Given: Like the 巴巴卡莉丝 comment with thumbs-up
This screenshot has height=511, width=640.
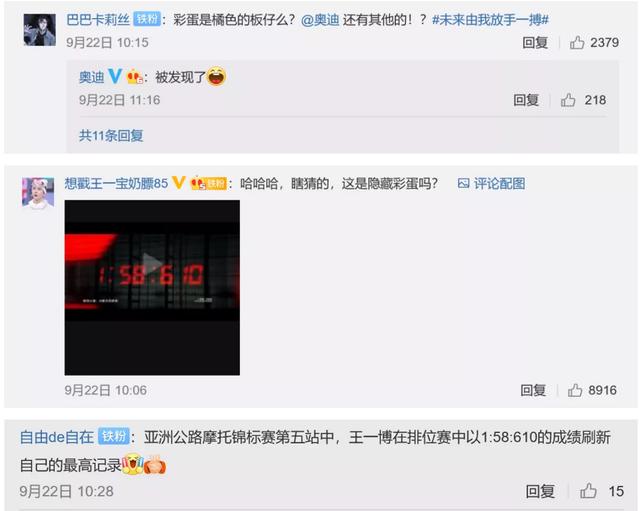Looking at the screenshot, I should click(577, 42).
